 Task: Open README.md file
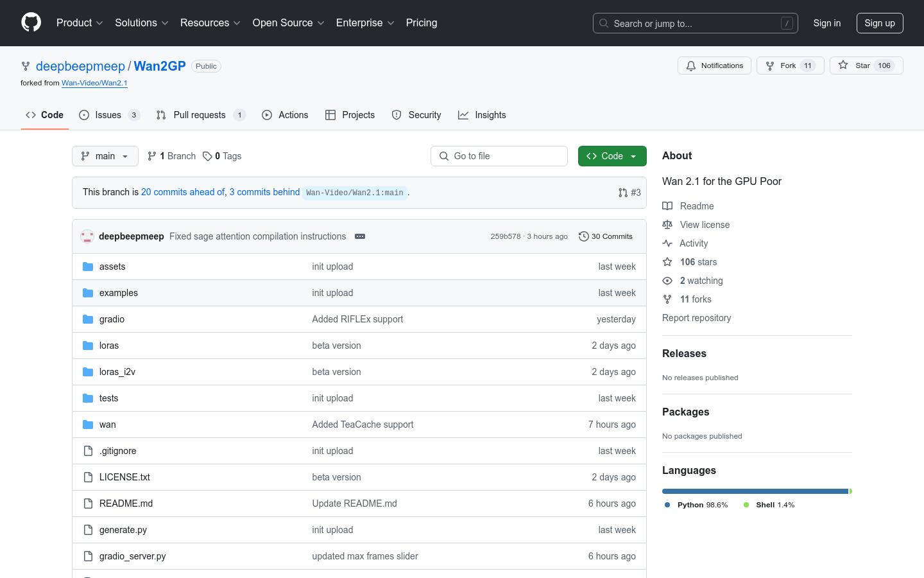click(x=126, y=504)
